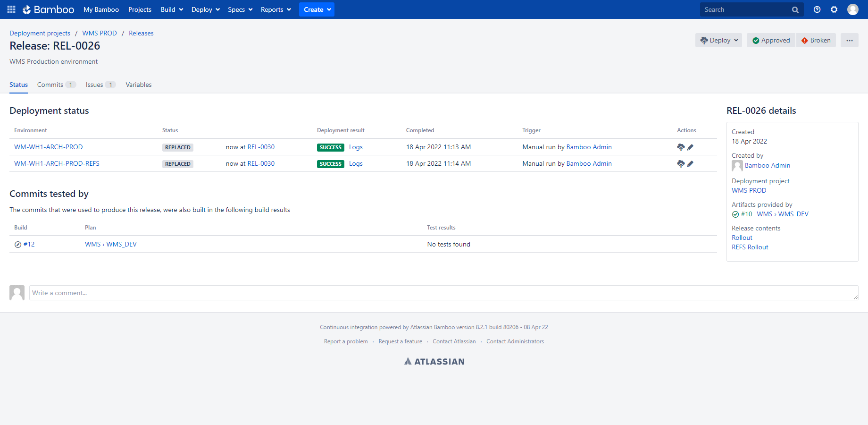Open the help question mark icon

click(x=817, y=9)
